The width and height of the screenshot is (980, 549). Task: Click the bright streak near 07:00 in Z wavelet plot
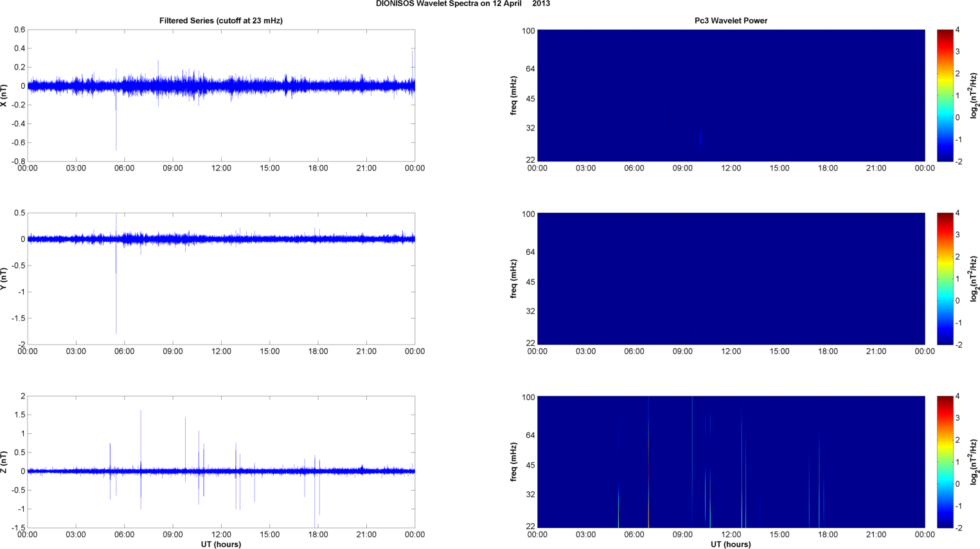[x=648, y=462]
